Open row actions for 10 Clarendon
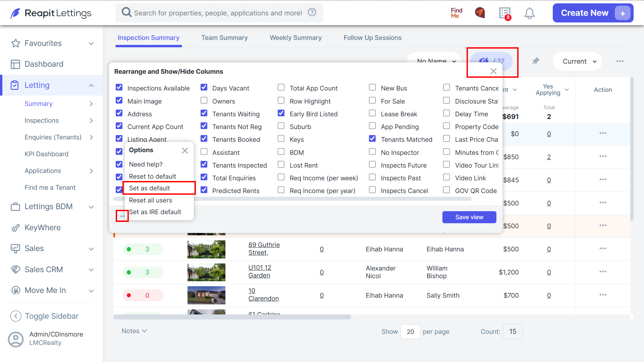 603,295
